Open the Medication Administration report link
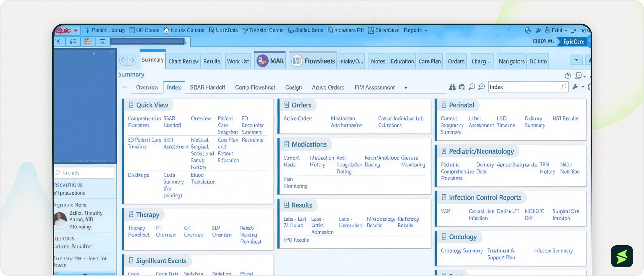This screenshot has height=276, width=644. (346, 122)
